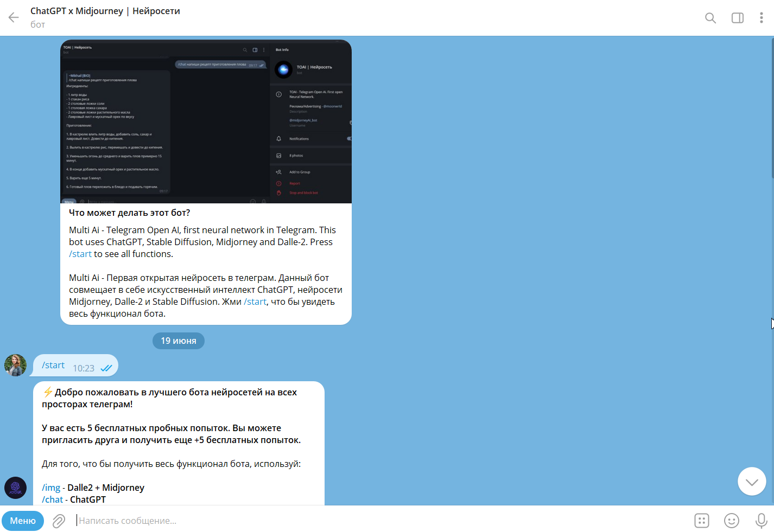Image resolution: width=774 pixels, height=532 pixels.
Task: Click the 19 июня date badge
Action: click(179, 341)
